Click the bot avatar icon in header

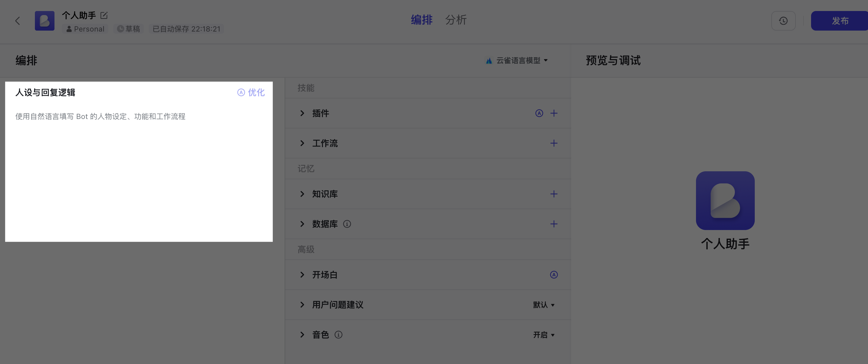(44, 21)
